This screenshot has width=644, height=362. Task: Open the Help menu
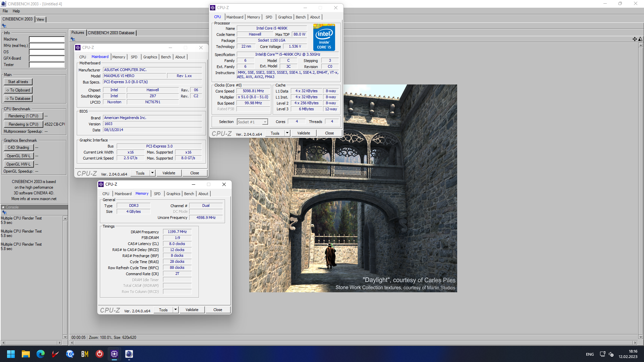16,11
